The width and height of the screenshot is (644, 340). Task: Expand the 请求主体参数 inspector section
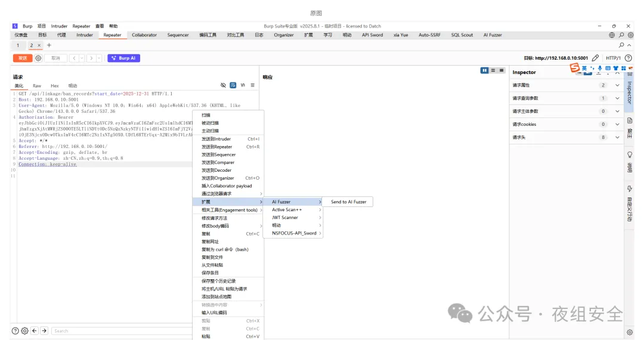pyautogui.click(x=566, y=112)
